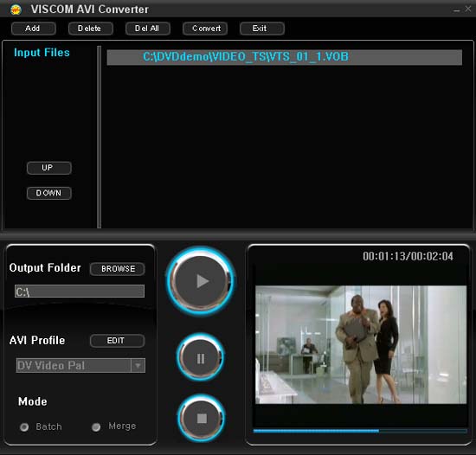This screenshot has width=476, height=455.
Task: Add a new input file
Action: click(34, 29)
